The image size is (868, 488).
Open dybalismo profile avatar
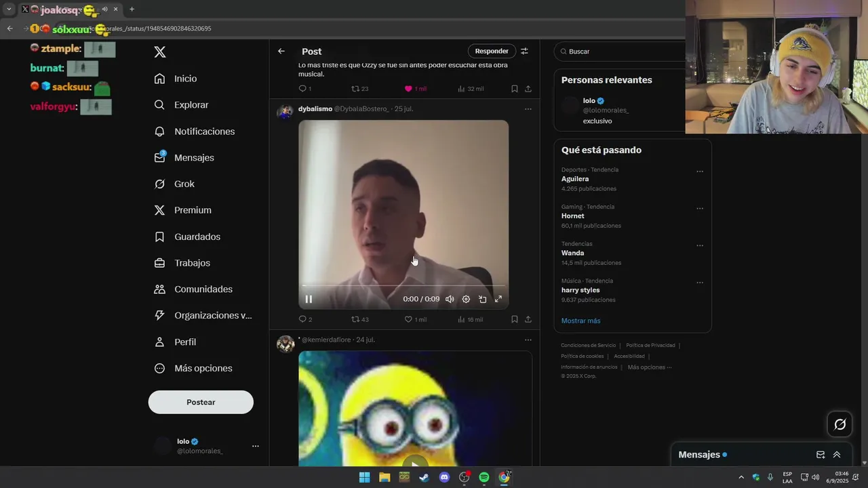(285, 112)
